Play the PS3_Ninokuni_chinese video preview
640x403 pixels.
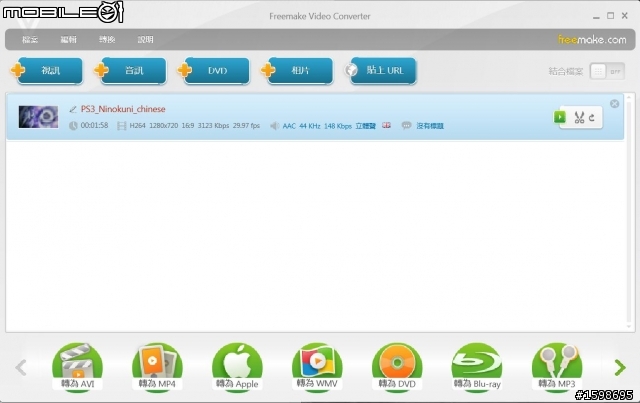(x=560, y=117)
